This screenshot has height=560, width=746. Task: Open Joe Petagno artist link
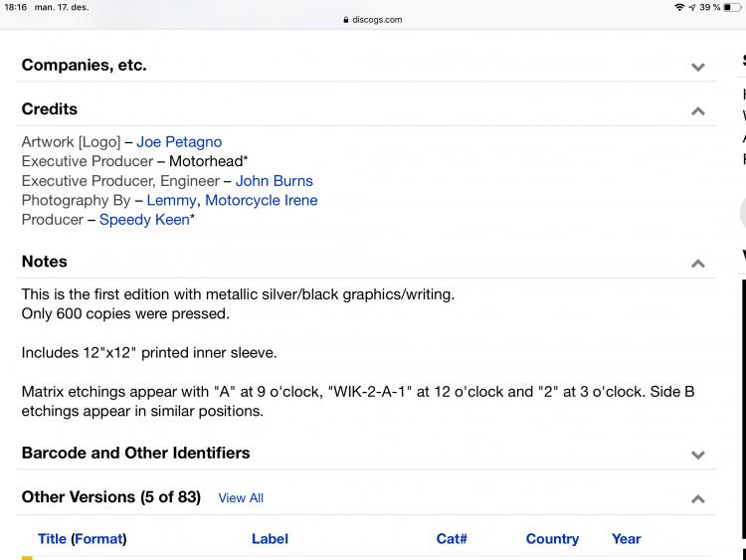tap(179, 142)
